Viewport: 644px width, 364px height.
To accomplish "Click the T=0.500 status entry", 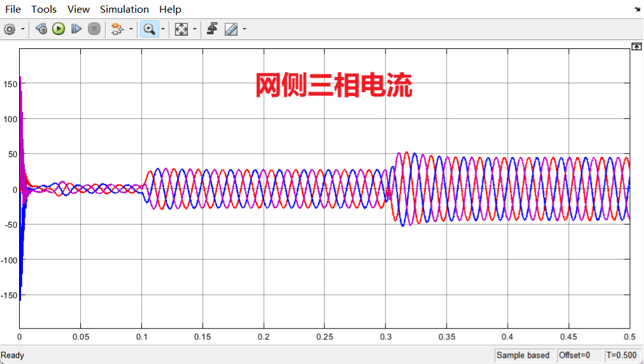I will [622, 355].
